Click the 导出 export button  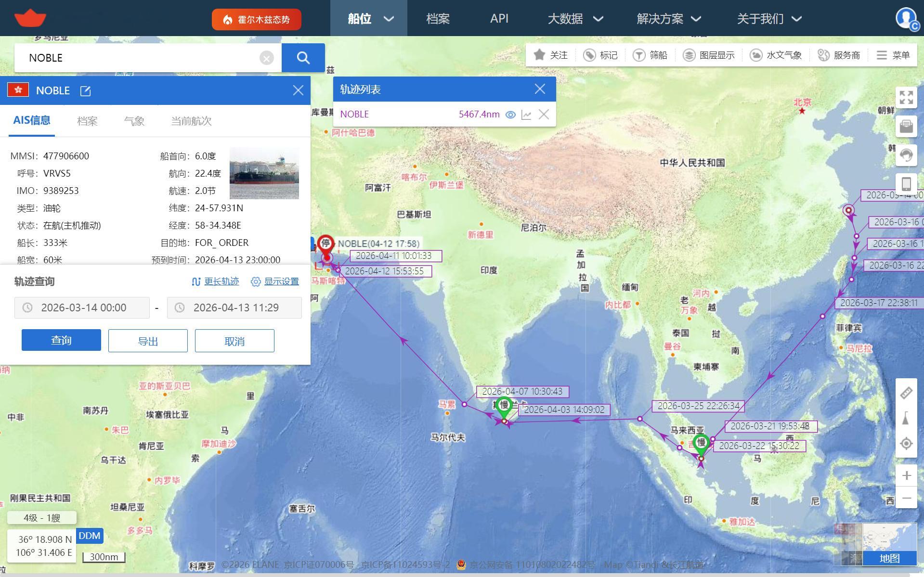point(147,340)
